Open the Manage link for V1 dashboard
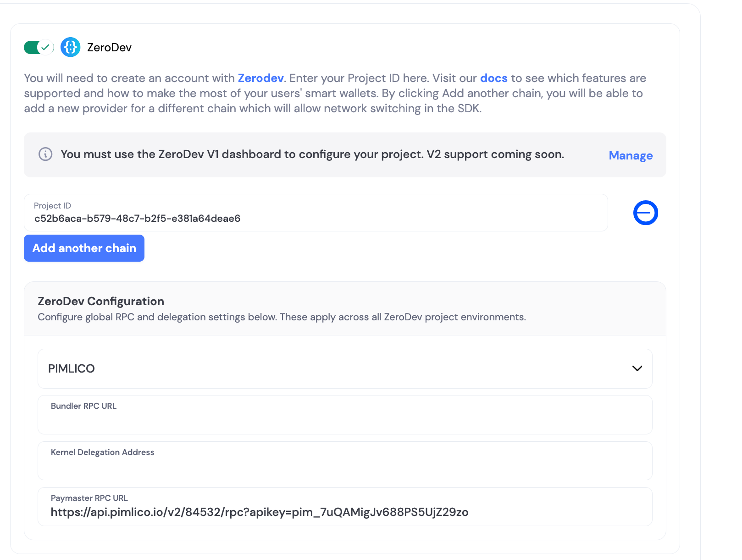 click(x=631, y=156)
